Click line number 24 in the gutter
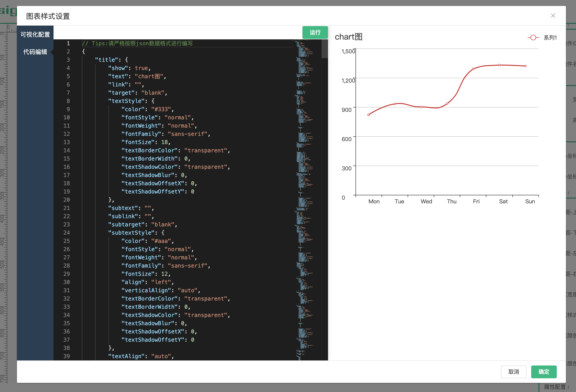576x392 pixels. [x=66, y=233]
